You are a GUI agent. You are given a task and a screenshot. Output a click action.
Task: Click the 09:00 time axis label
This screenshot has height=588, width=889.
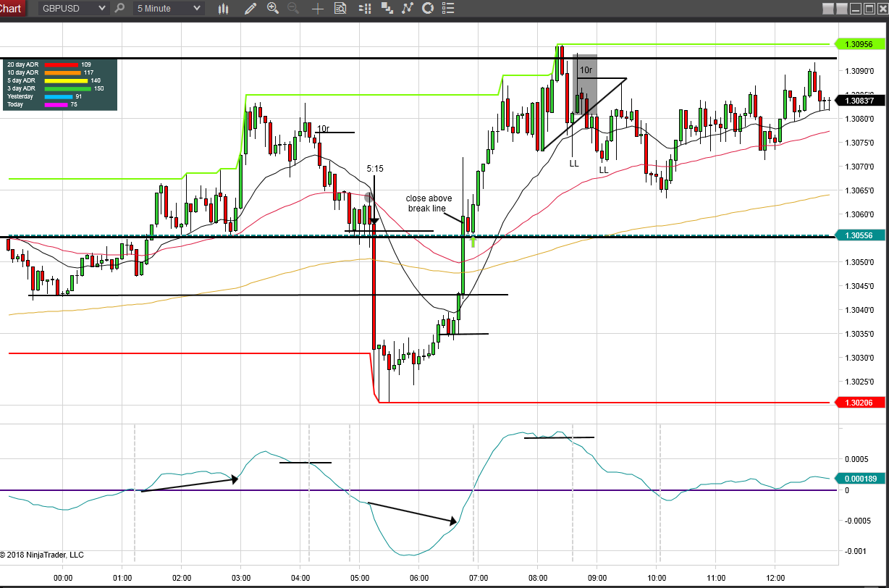point(597,578)
